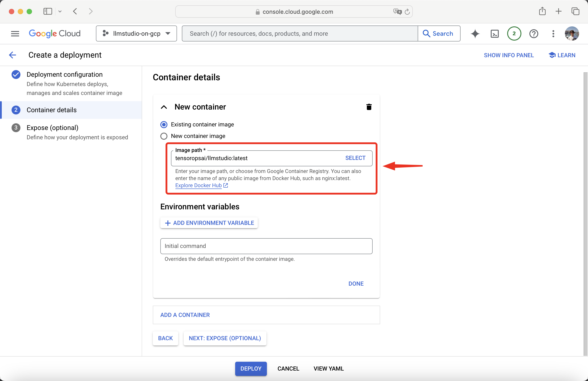This screenshot has height=381, width=588.
Task: Go to Deployment configuration step
Action: (x=64, y=75)
